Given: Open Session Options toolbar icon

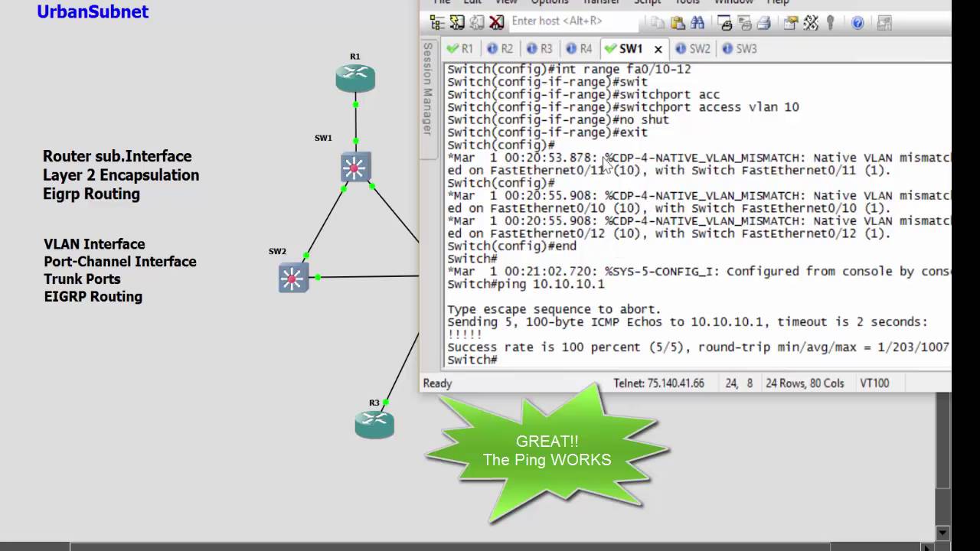Looking at the screenshot, I should (791, 23).
